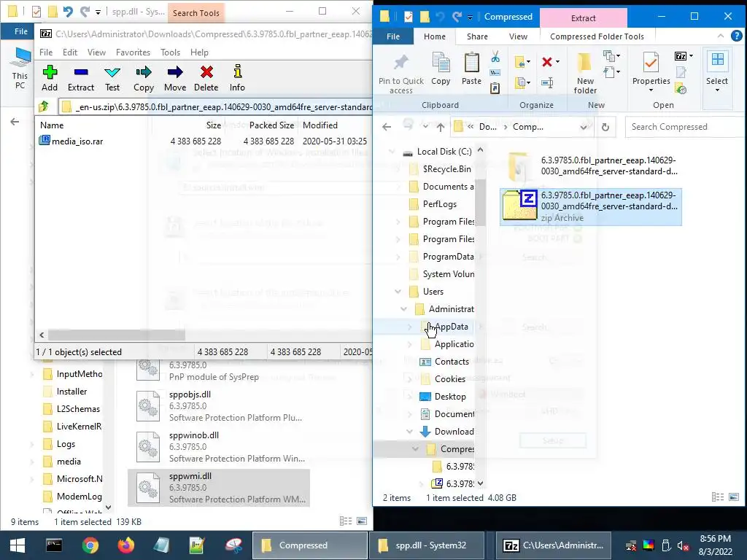Image resolution: width=747 pixels, height=560 pixels.
Task: Click the 7-Zip horizontal scrollbar thumb
Action: pyautogui.click(x=116, y=335)
